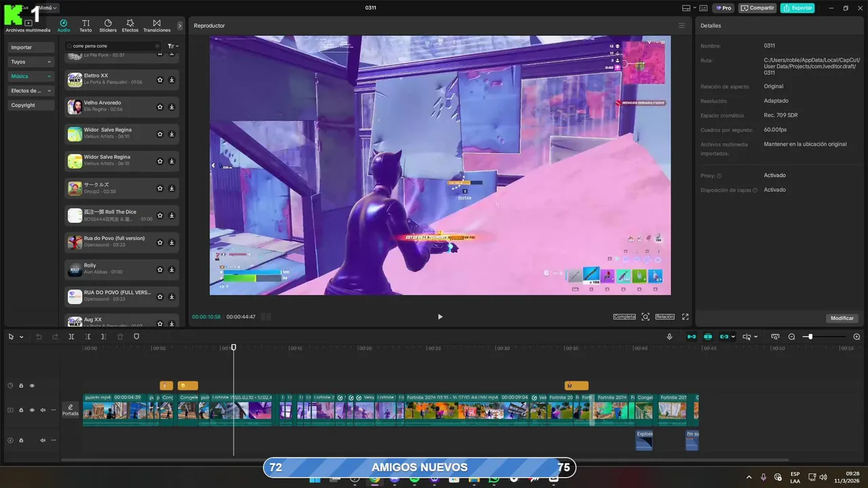Click the preview focus frame icon
The height and width of the screenshot is (488, 868).
pyautogui.click(x=646, y=317)
